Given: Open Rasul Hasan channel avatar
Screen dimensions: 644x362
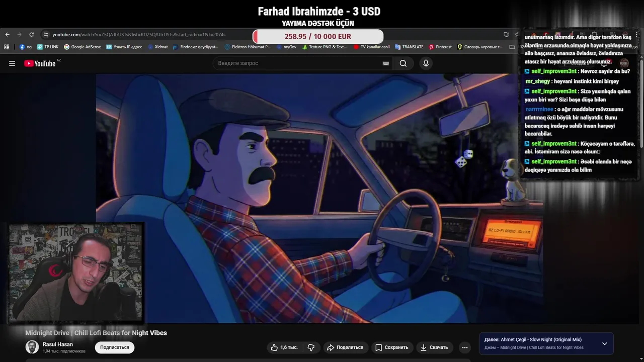Looking at the screenshot, I should [x=32, y=347].
